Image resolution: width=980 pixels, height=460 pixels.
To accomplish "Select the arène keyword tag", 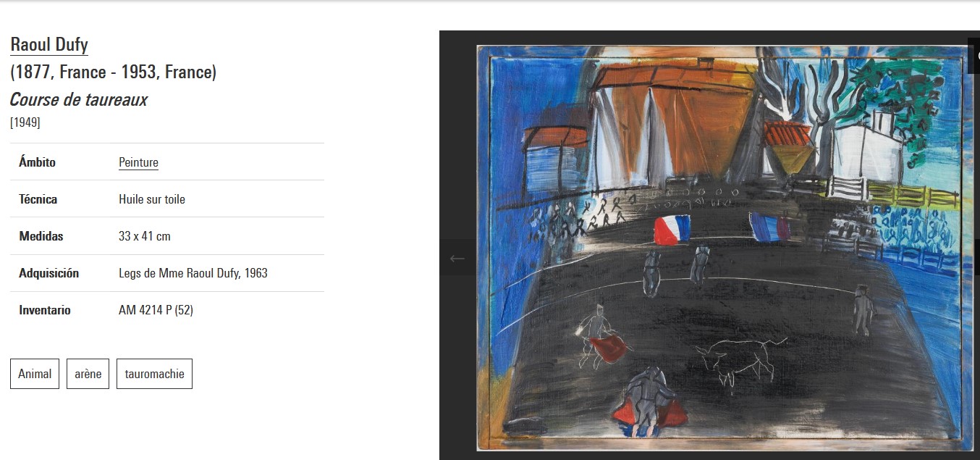I will point(88,374).
